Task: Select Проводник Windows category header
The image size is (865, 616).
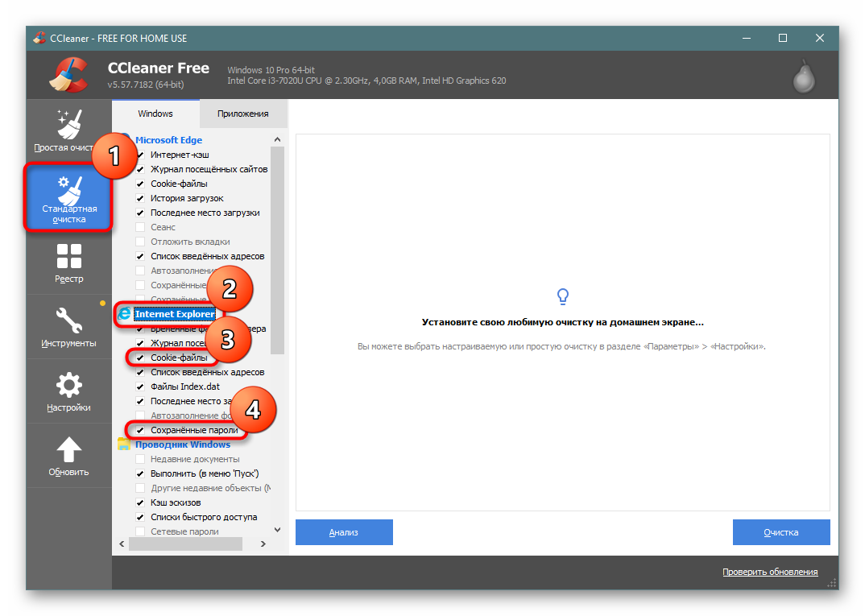Action: pyautogui.click(x=183, y=444)
